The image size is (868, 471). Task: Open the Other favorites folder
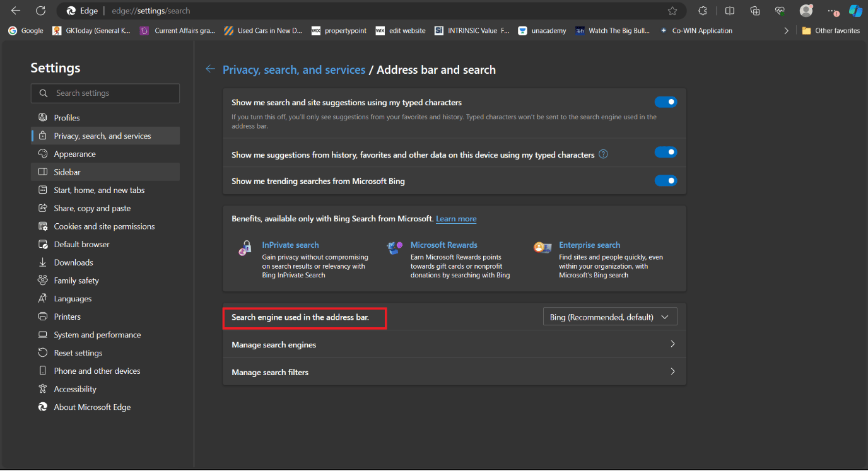click(831, 30)
